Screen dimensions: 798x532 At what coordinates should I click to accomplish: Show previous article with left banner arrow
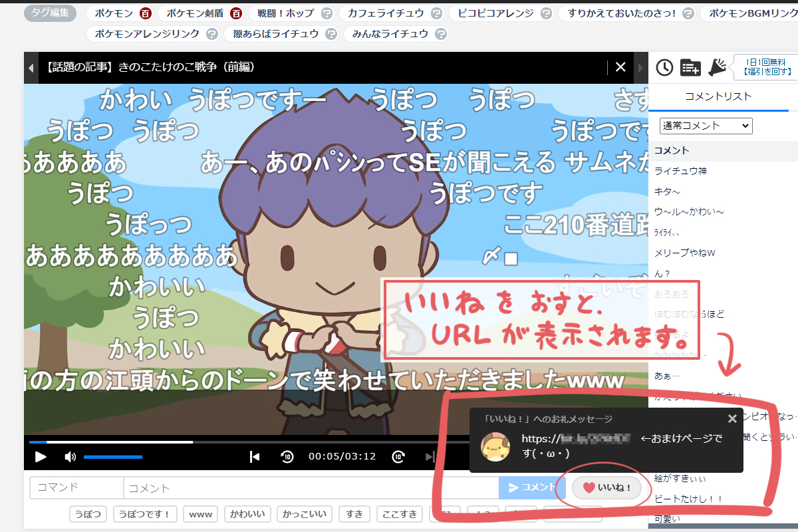coord(31,67)
